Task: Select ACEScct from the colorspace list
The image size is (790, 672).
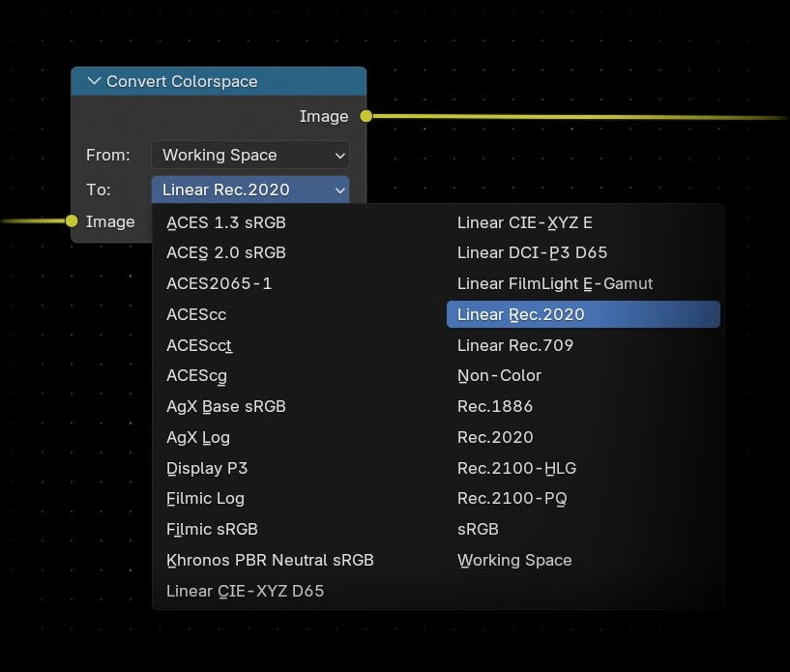Action: [199, 345]
